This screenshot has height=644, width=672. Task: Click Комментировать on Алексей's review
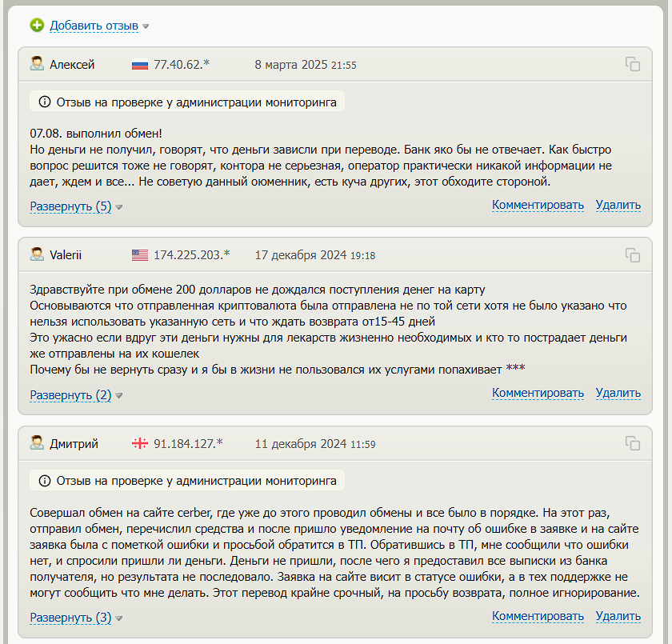click(x=538, y=205)
